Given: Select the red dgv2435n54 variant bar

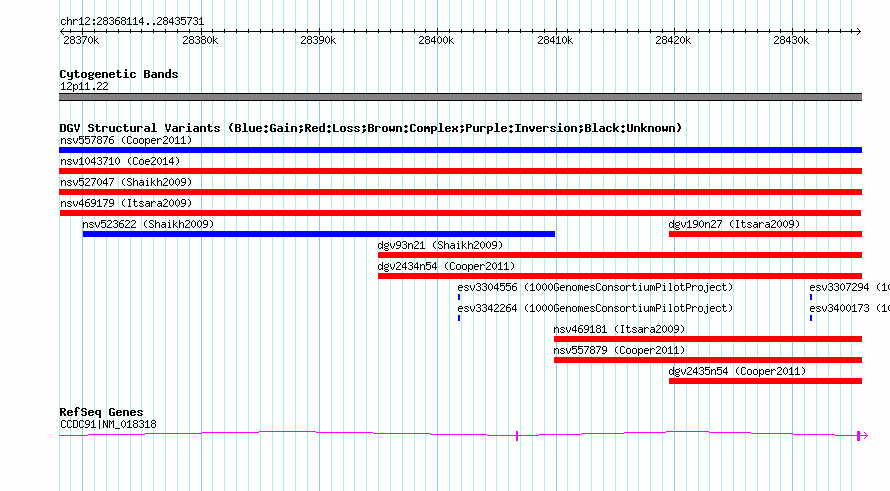Looking at the screenshot, I should 765,381.
